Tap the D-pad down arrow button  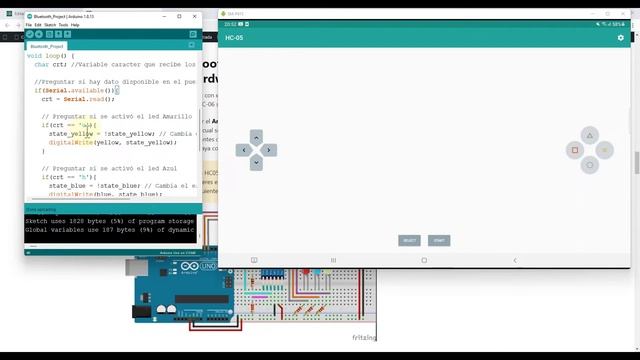pyautogui.click(x=256, y=162)
